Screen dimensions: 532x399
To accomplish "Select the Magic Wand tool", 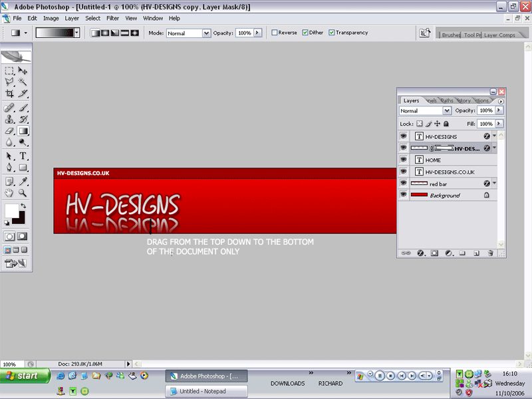I will click(x=23, y=82).
